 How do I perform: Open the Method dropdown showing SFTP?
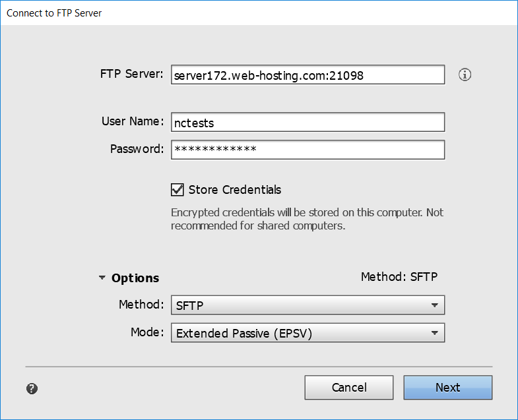pyautogui.click(x=308, y=305)
